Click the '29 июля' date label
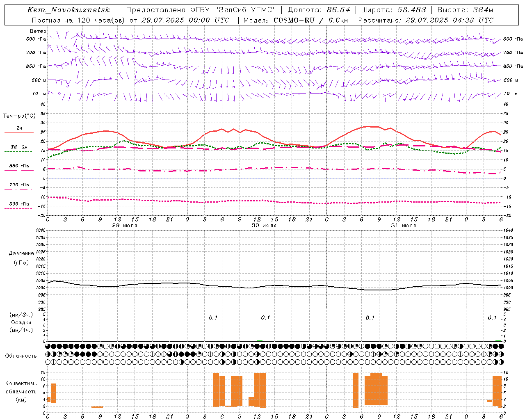This screenshot has width=525, height=420. 125,226
